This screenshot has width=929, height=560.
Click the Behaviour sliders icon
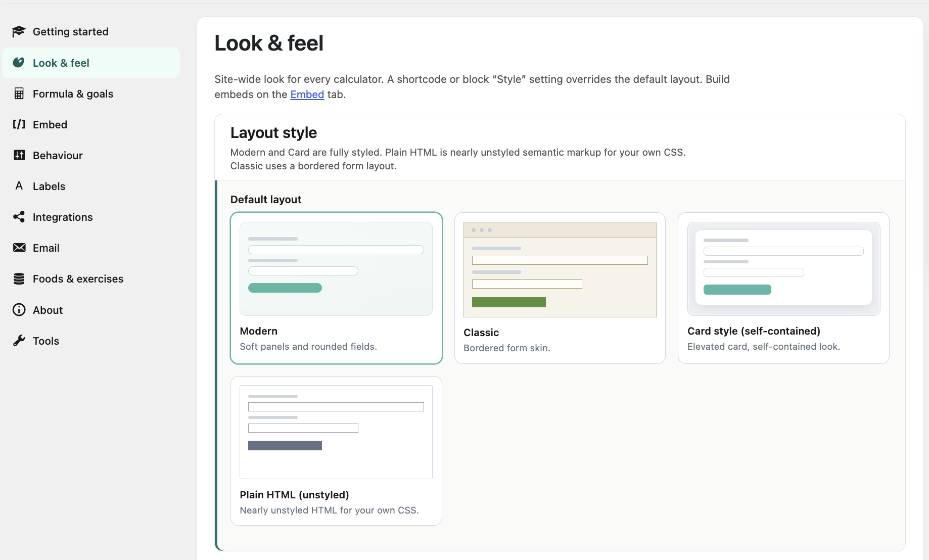tap(19, 155)
